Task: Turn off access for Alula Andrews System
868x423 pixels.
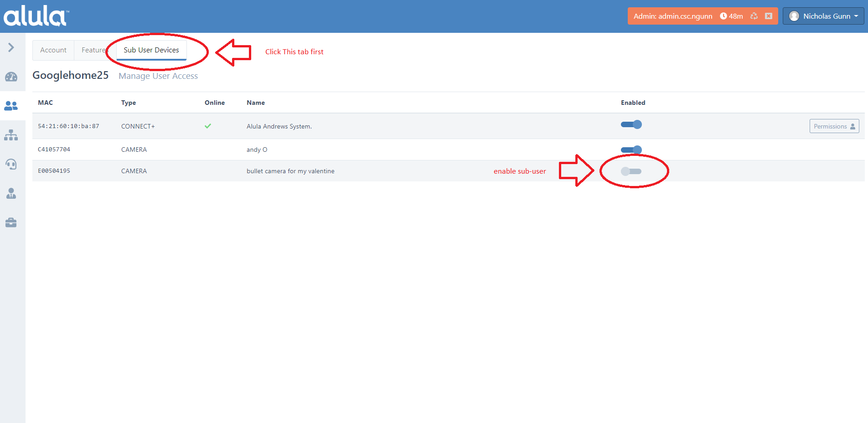Action: [x=631, y=124]
